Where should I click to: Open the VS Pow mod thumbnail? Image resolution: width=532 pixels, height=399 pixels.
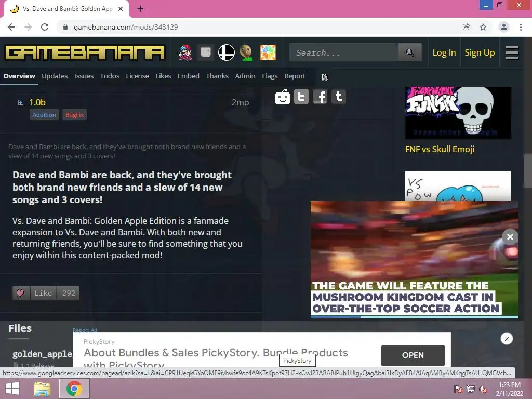[x=458, y=186]
